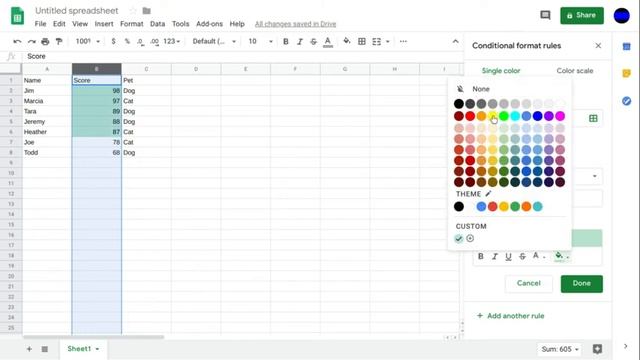
Task: Move spreadsheet using the folder icon
Action: (x=147, y=11)
